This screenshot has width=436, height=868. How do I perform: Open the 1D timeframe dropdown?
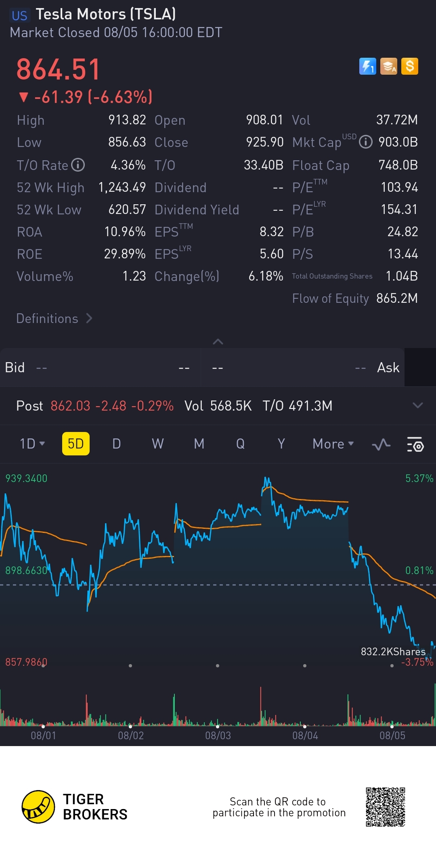coord(32,444)
